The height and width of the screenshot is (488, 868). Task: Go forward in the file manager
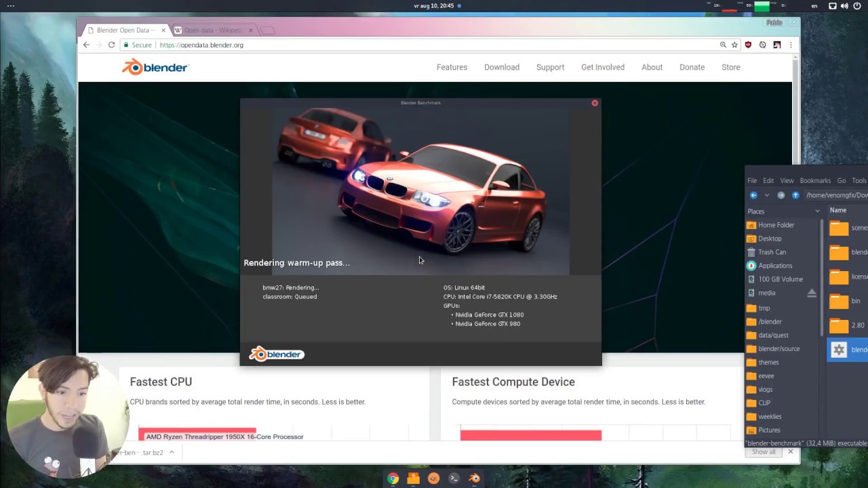coord(781,195)
